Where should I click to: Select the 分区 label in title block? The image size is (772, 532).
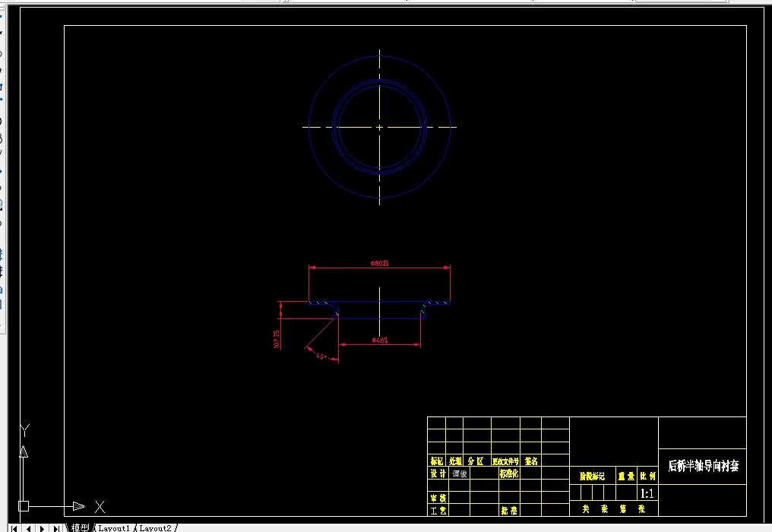476,461
